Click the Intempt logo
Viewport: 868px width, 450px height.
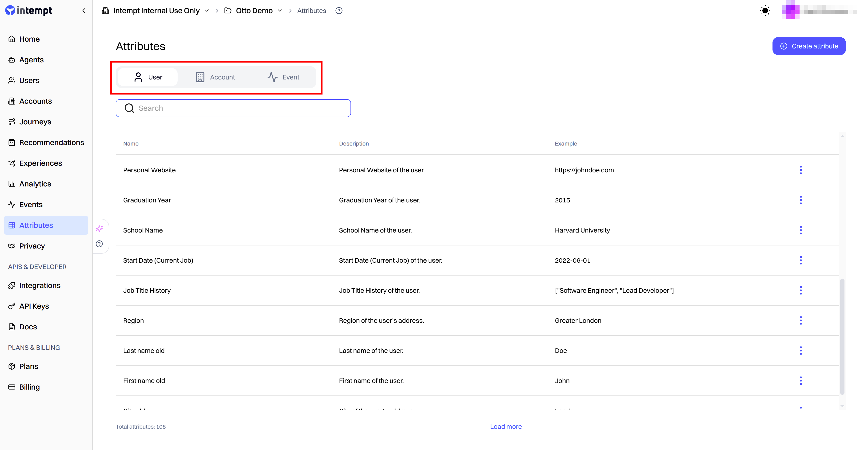(29, 11)
